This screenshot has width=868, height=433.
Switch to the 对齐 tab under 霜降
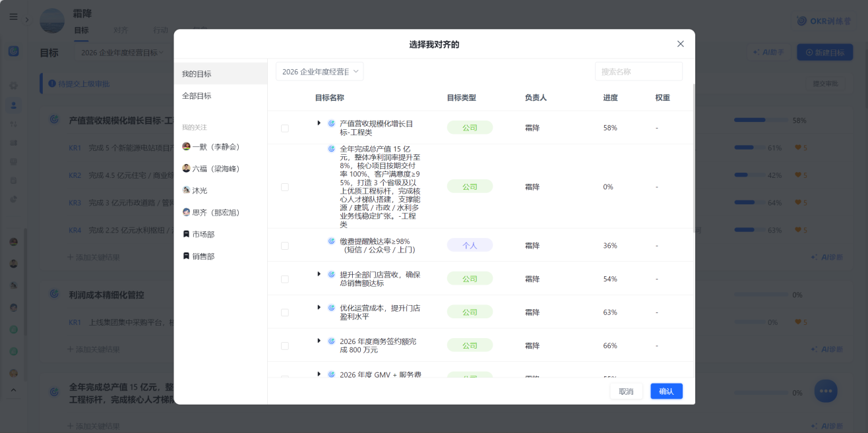point(121,30)
